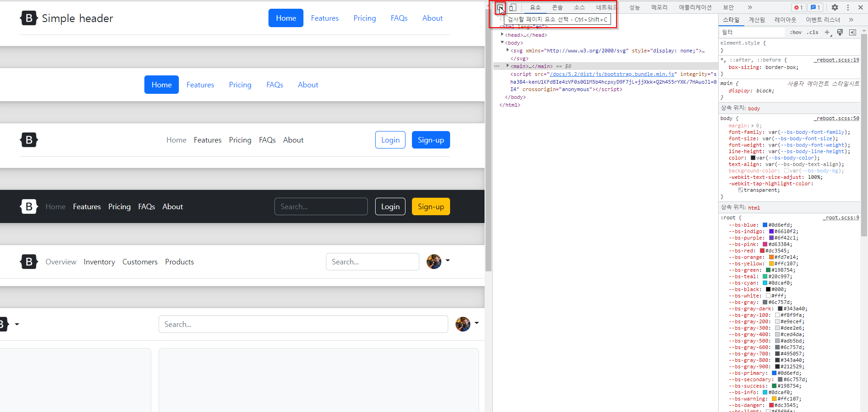The width and height of the screenshot is (868, 412).
Task: Click the yellow Sign-up button in dark header
Action: point(431,206)
